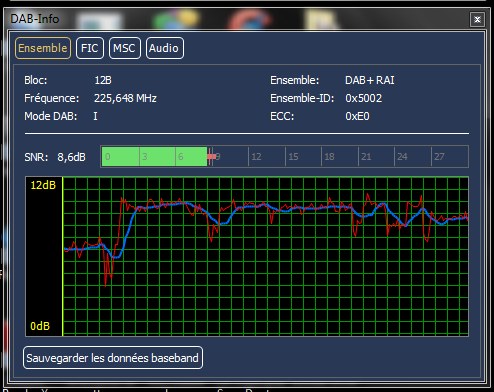The width and height of the screenshot is (494, 392).
Task: Click the Fréquence: label
Action: 52,98
